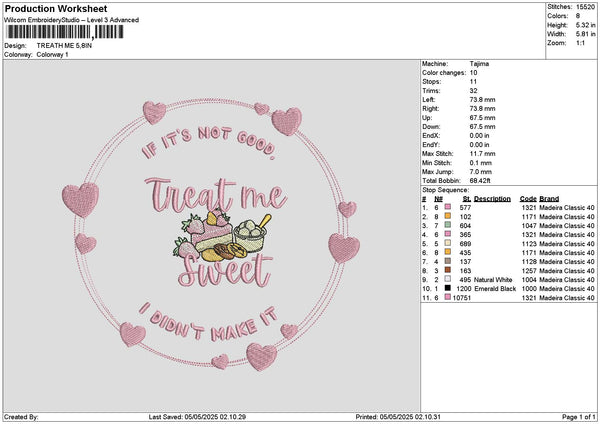Click the 'Madeira Classic 40' brand in row 1
This screenshot has height=424, width=600.
(567, 207)
